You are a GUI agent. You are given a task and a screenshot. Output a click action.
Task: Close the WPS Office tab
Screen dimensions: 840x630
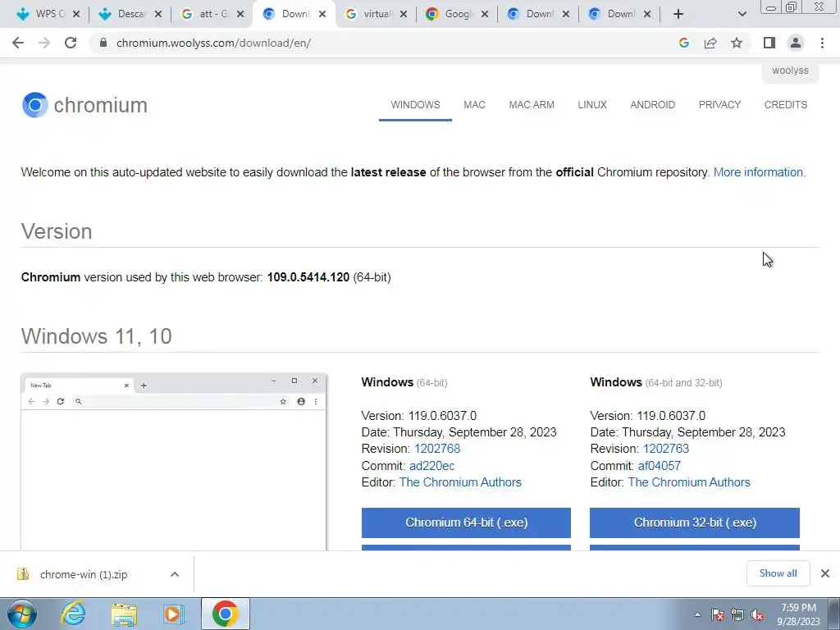pyautogui.click(x=76, y=14)
